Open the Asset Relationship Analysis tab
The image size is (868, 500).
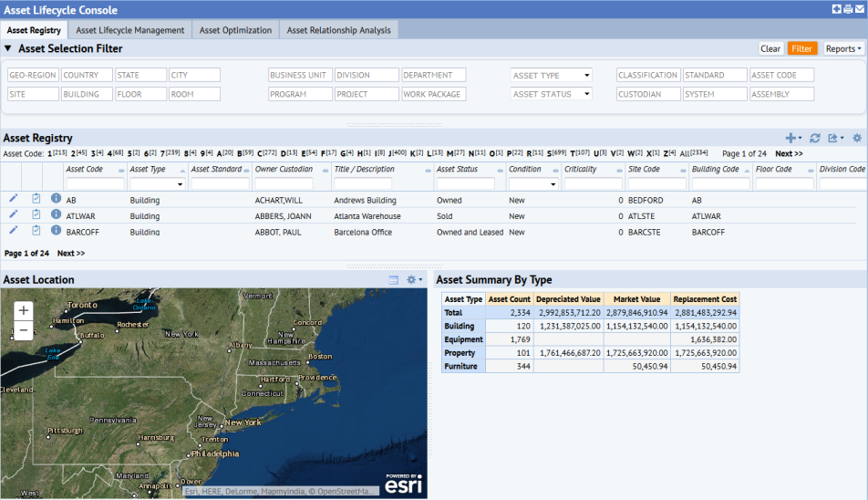click(x=338, y=30)
